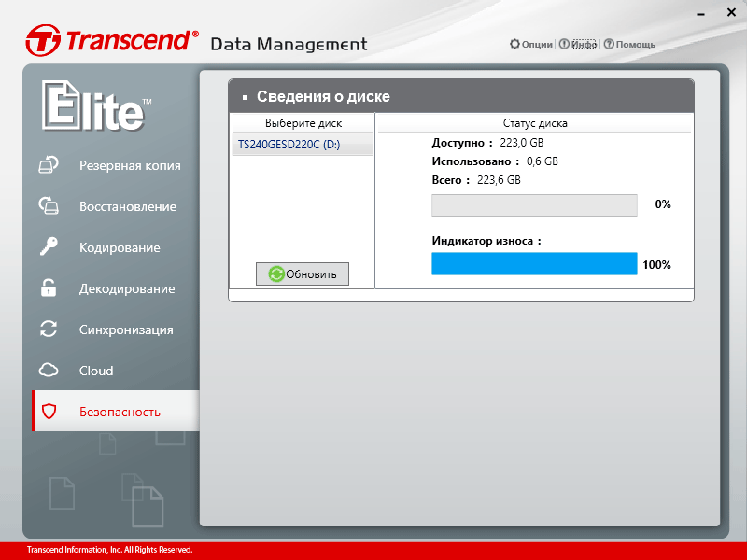Screen dimensions: 747x560
Task: Click the 100% wear value
Action: point(656,265)
